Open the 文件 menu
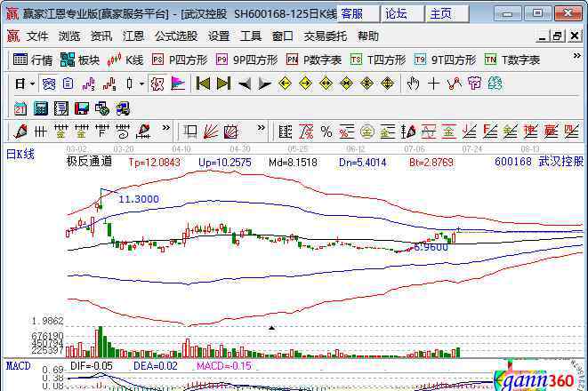This screenshot has height=391, width=588. (37, 36)
